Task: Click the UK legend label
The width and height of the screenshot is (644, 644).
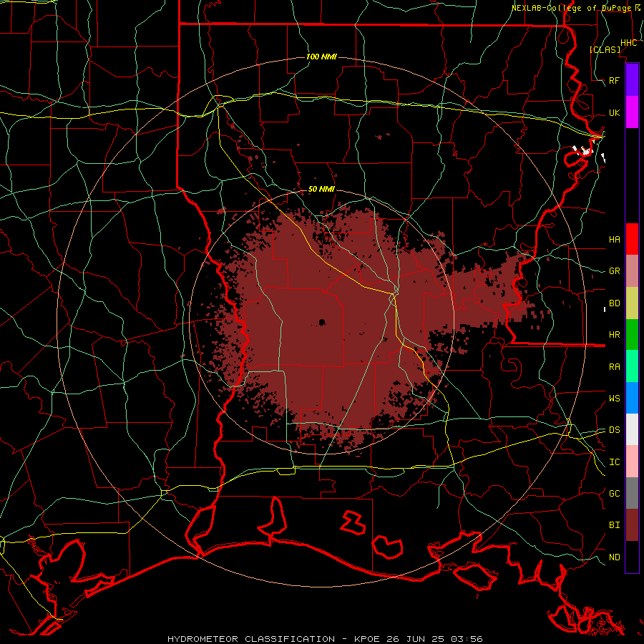Action: tap(615, 112)
